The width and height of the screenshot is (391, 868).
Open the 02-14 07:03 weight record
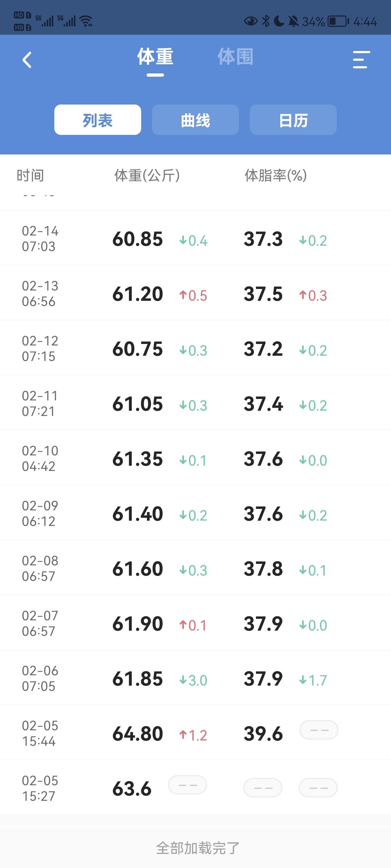click(x=195, y=239)
